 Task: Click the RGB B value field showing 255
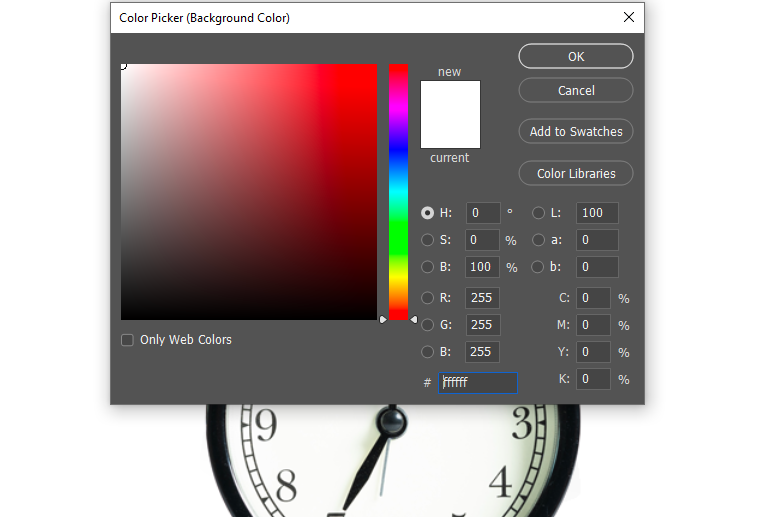482,352
